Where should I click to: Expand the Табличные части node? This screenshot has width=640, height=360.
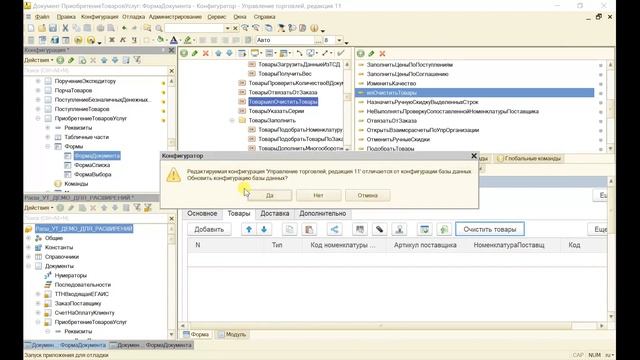(x=48, y=137)
